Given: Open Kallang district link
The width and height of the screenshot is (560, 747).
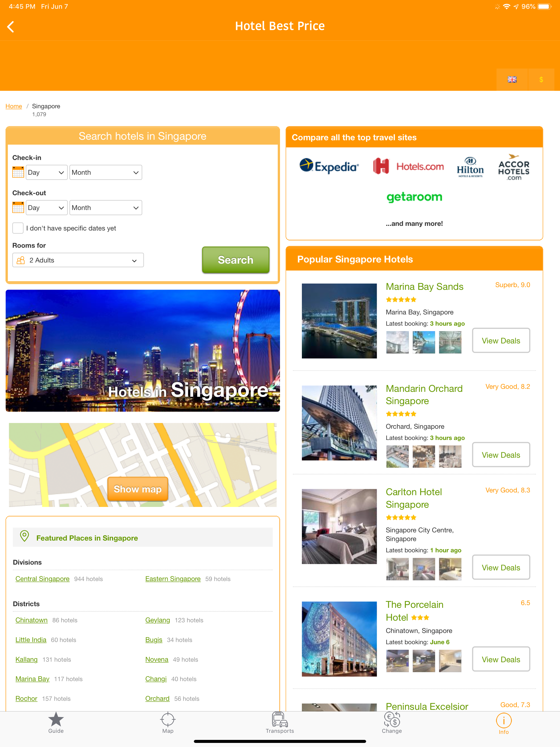Looking at the screenshot, I should pyautogui.click(x=26, y=659).
